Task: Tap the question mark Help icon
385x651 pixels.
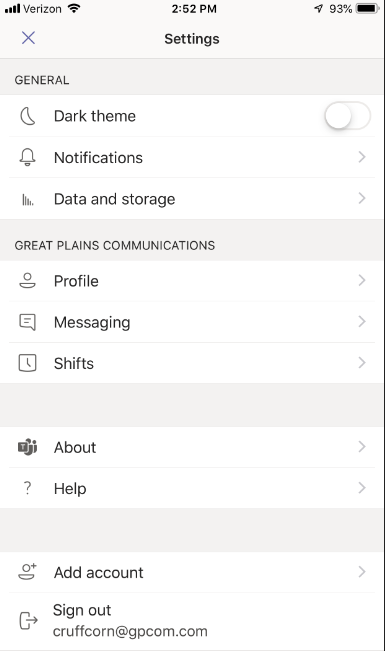Action: coord(27,488)
